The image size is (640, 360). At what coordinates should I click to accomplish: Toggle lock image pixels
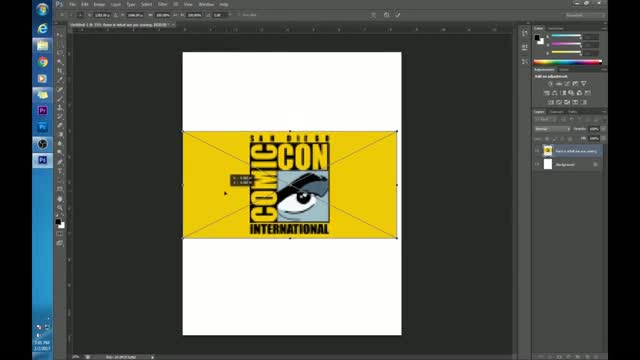point(555,139)
